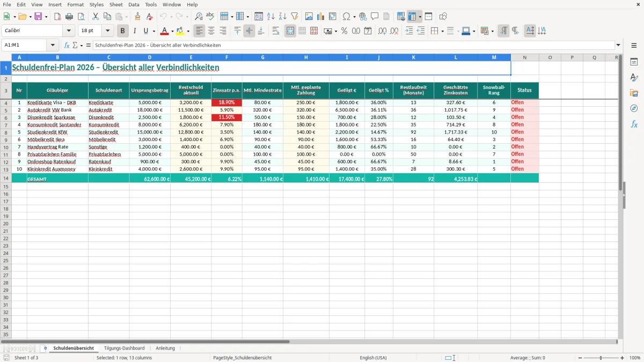This screenshot has height=362, width=644.
Task: Click the red Font Color swatch
Action: 165,31
